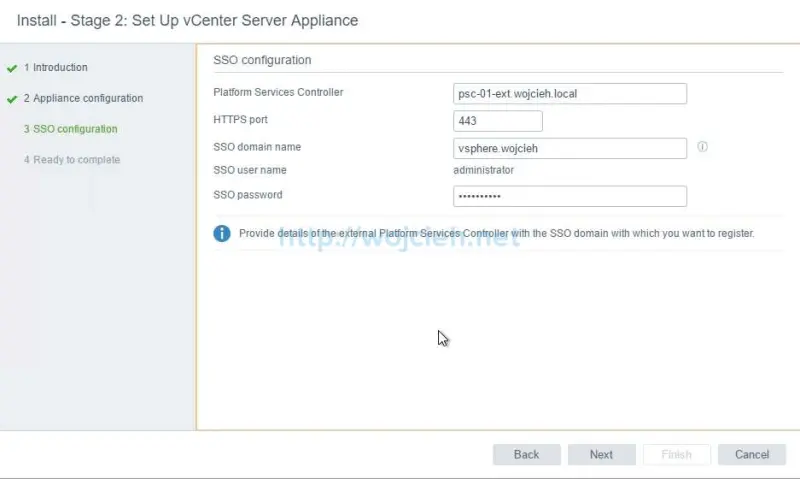This screenshot has height=479, width=800.
Task: Click the Install - Stage 2 window title
Action: tap(187, 20)
